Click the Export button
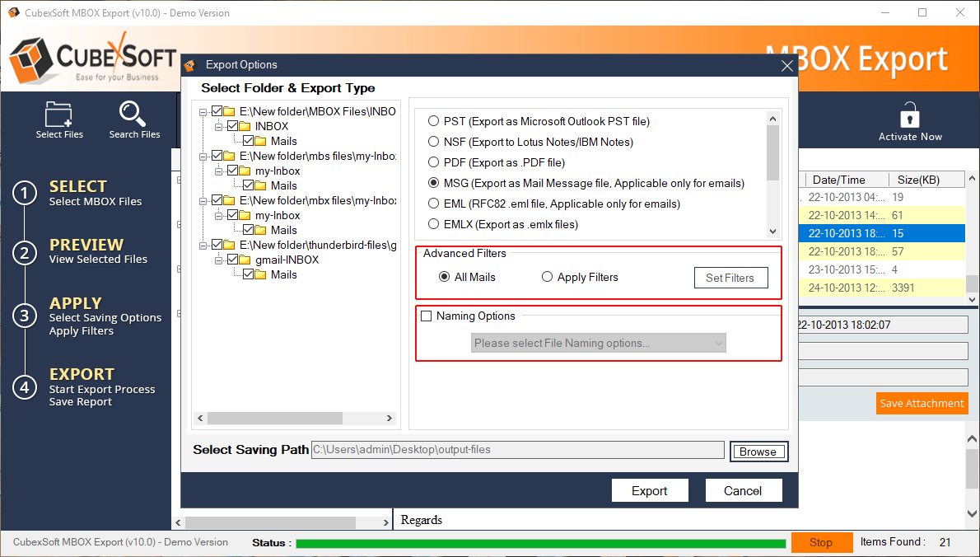The width and height of the screenshot is (980, 557). tap(649, 491)
